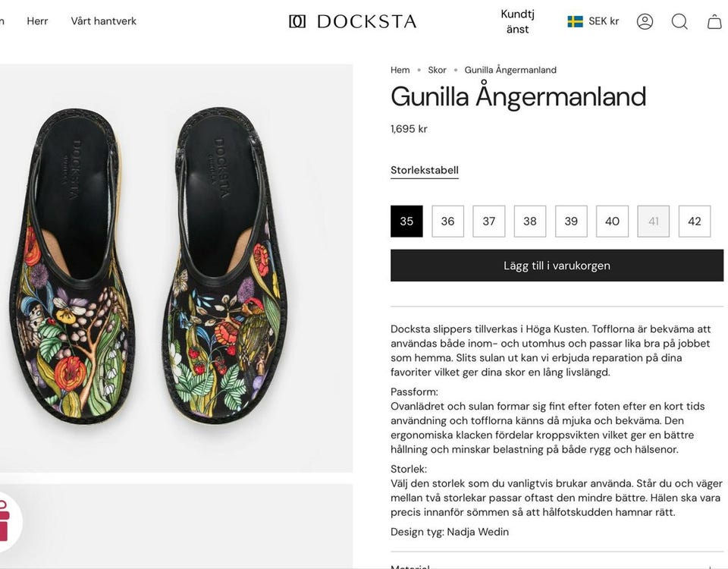The image size is (728, 569).
Task: Navigate to the Skor breadcrumb
Action: point(437,70)
